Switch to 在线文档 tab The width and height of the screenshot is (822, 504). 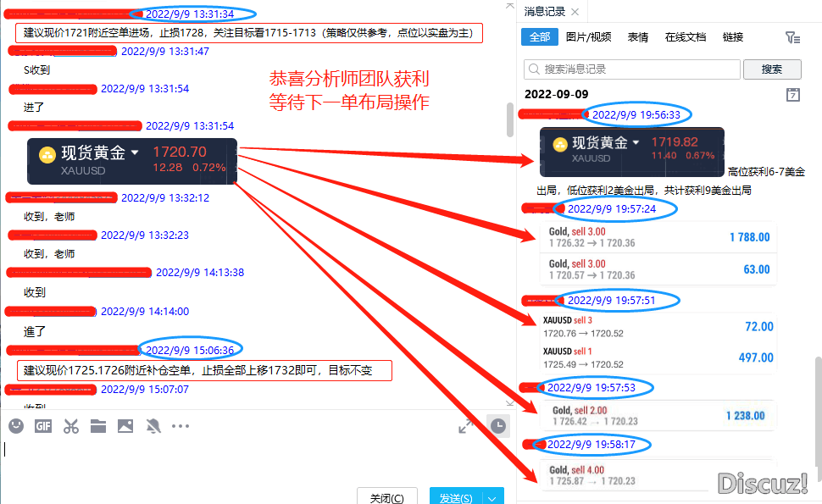click(x=685, y=37)
